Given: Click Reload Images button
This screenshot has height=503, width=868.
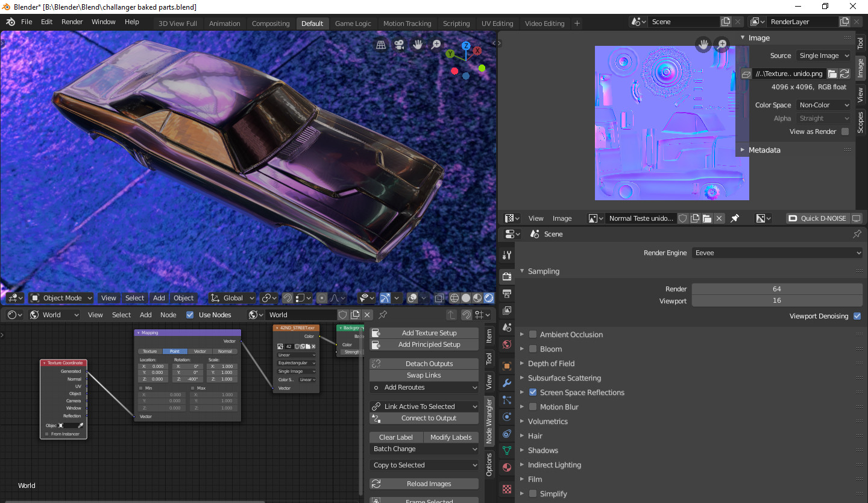Looking at the screenshot, I should pyautogui.click(x=425, y=484).
